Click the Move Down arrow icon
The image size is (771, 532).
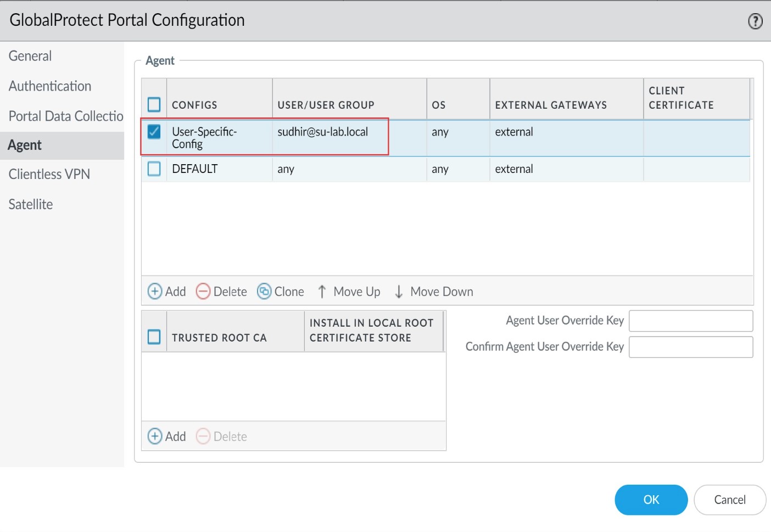398,292
